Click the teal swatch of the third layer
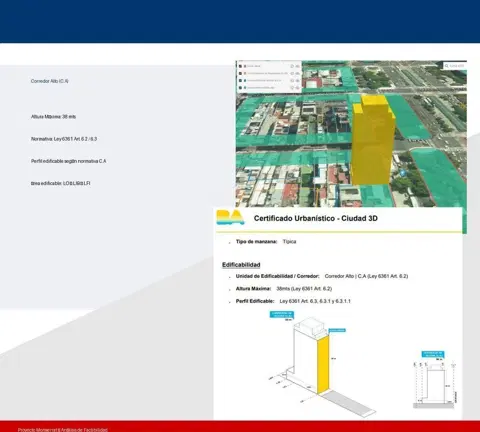Viewport: 480px width, 432px height. point(245,81)
